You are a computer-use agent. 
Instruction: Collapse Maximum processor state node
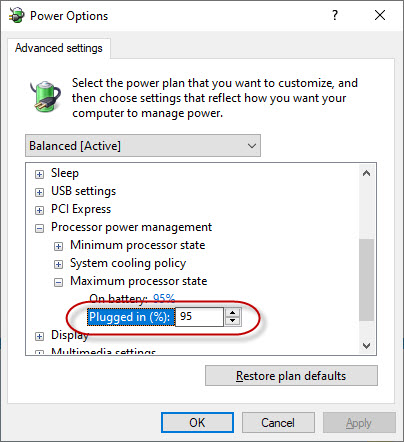click(58, 282)
